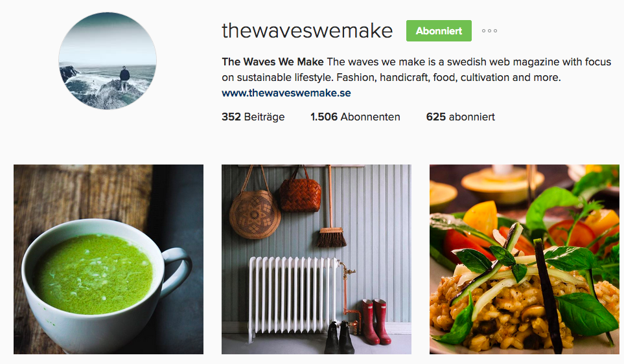The width and height of the screenshot is (624, 364).
Task: Open the green soup cup post
Action: [x=108, y=259]
